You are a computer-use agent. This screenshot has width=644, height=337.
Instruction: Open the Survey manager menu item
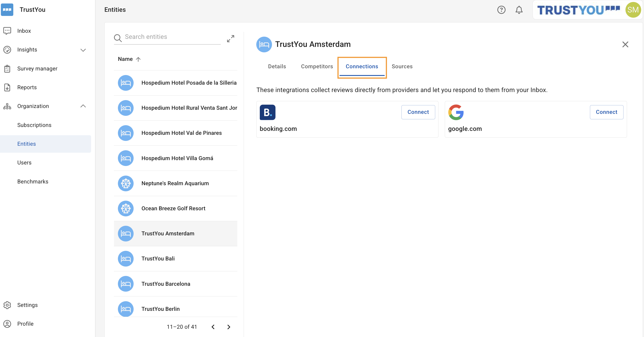click(x=37, y=68)
